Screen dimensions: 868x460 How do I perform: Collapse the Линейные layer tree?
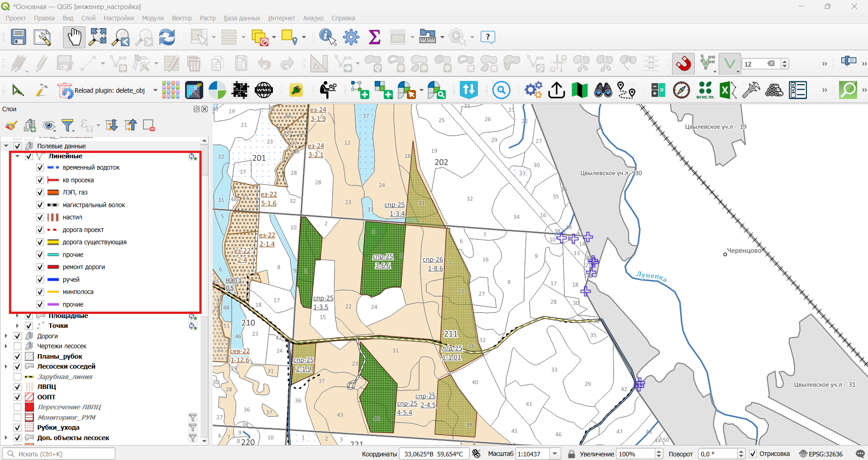(x=18, y=156)
